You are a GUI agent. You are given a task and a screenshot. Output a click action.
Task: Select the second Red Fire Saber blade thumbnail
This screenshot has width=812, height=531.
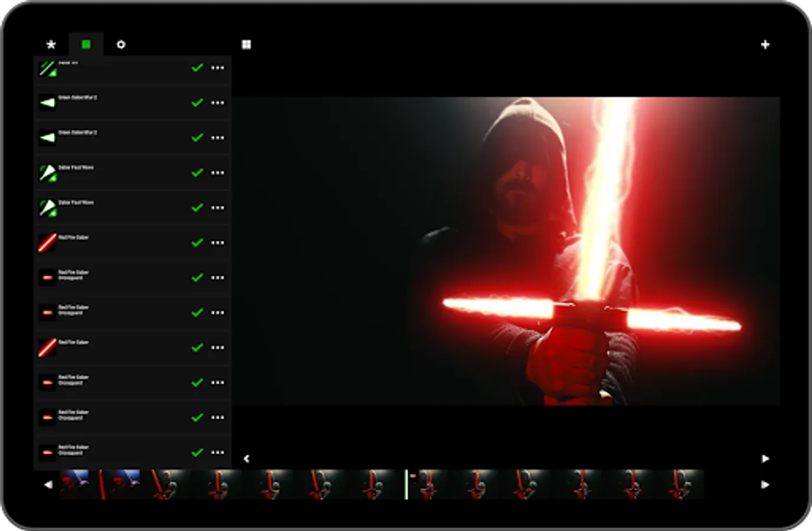pos(48,348)
